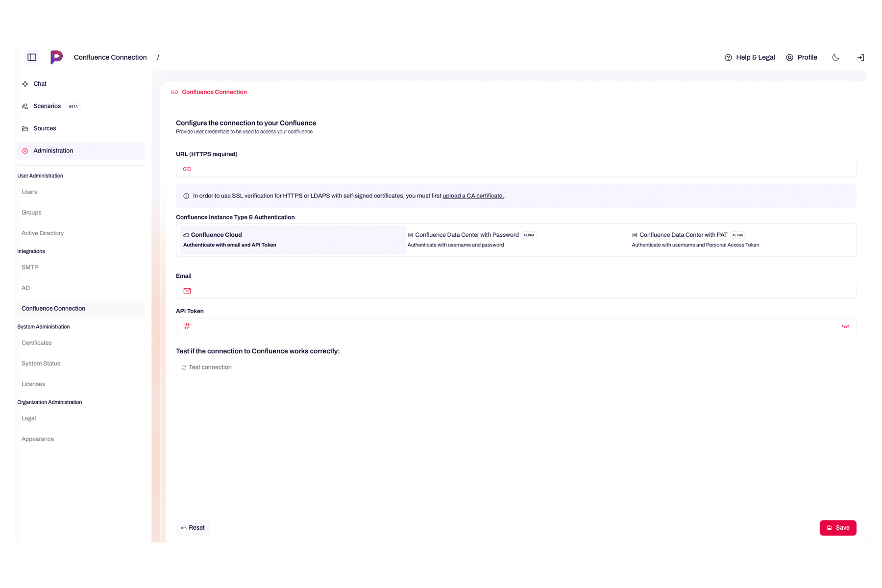The height and width of the screenshot is (588, 882).
Task: Choose Confluence Data Center with Password
Action: tap(517, 240)
